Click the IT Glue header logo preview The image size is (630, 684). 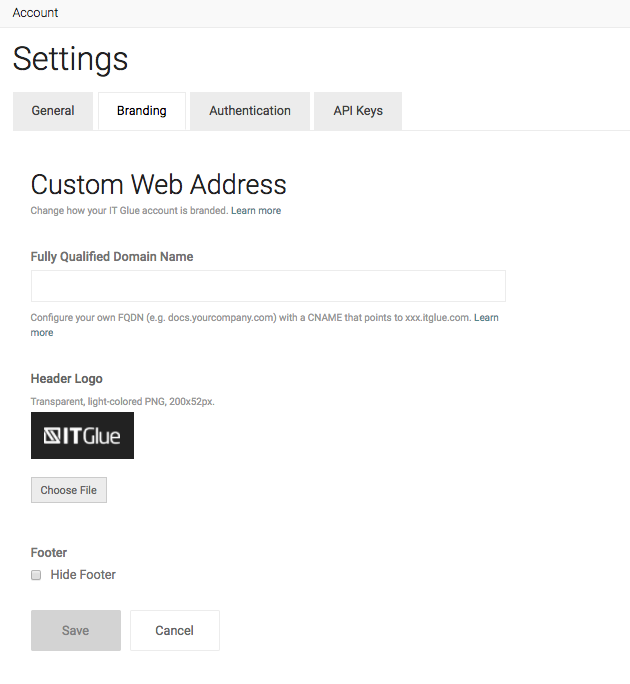pyautogui.click(x=82, y=436)
